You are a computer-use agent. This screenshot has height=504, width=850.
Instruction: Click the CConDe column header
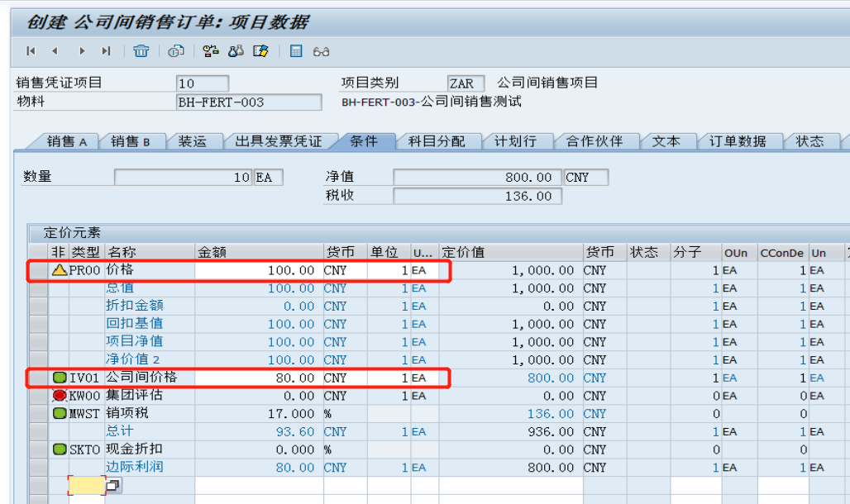[782, 253]
